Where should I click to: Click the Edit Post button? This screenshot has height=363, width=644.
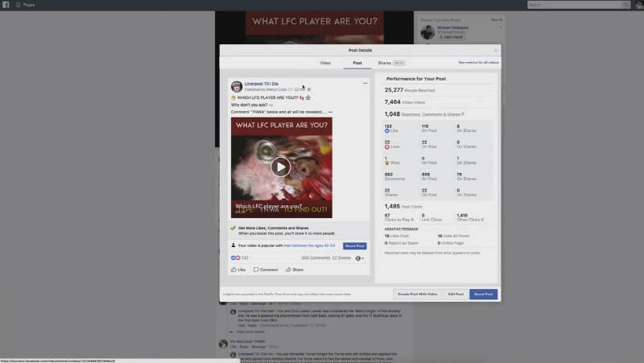[x=456, y=294]
